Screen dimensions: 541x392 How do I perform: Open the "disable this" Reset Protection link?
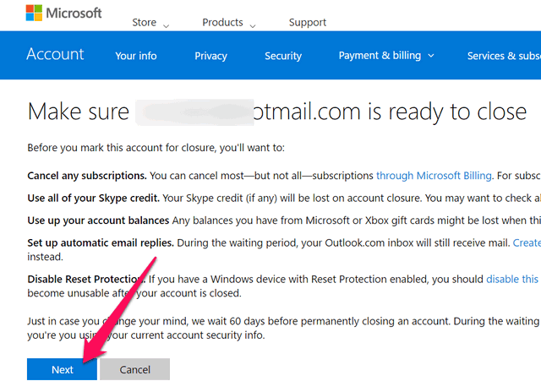click(x=512, y=279)
